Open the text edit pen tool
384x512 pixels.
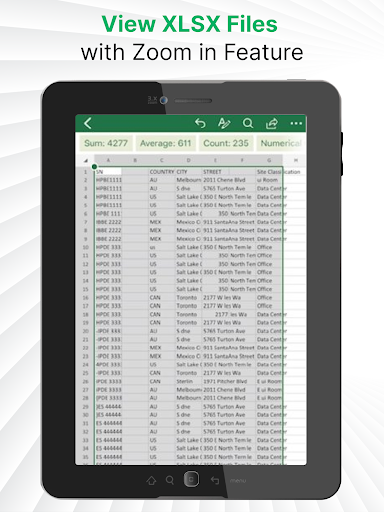[x=224, y=123]
